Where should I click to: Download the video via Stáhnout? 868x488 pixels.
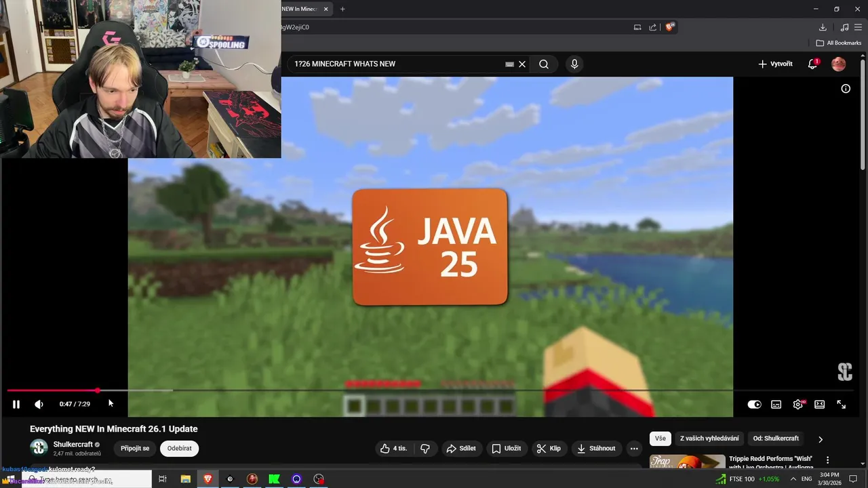(x=597, y=448)
